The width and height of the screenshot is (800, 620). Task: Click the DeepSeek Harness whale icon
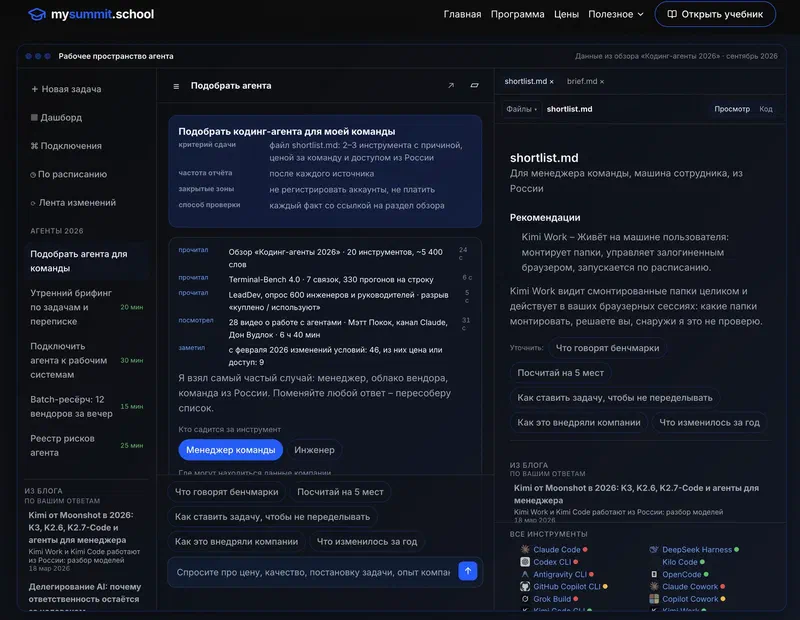[x=654, y=550]
